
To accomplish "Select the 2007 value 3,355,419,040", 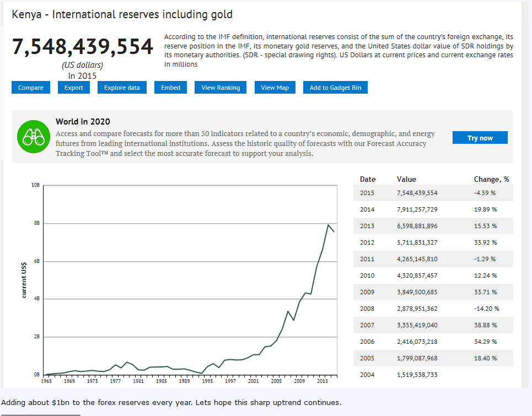I will tap(417, 325).
